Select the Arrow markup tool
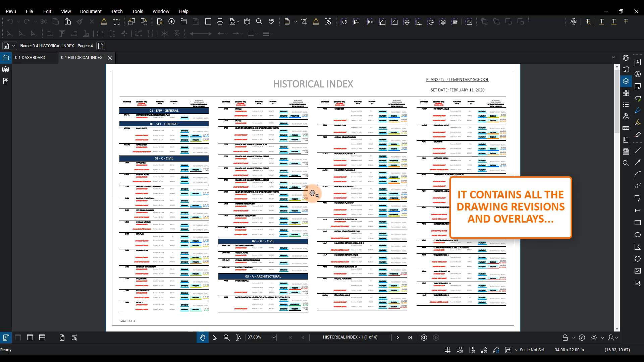Image resolution: width=644 pixels, height=362 pixels. [x=637, y=163]
